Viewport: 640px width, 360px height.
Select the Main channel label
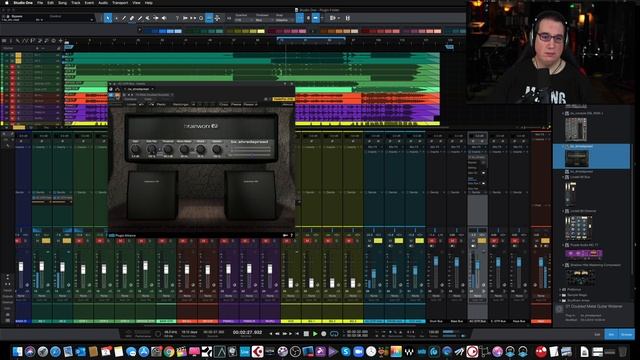coord(541,322)
